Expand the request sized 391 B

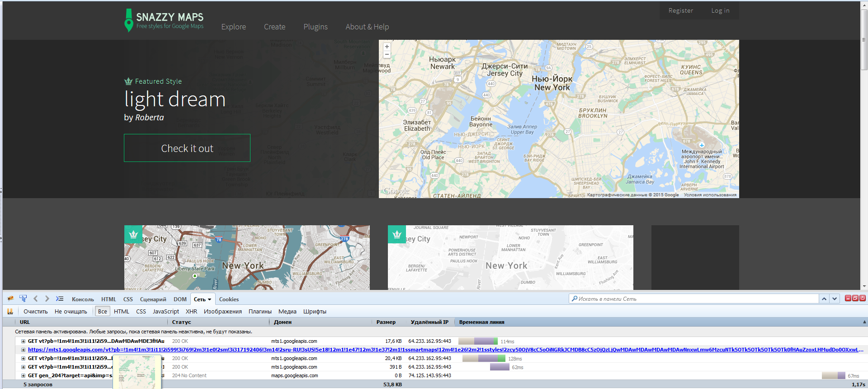click(x=23, y=367)
